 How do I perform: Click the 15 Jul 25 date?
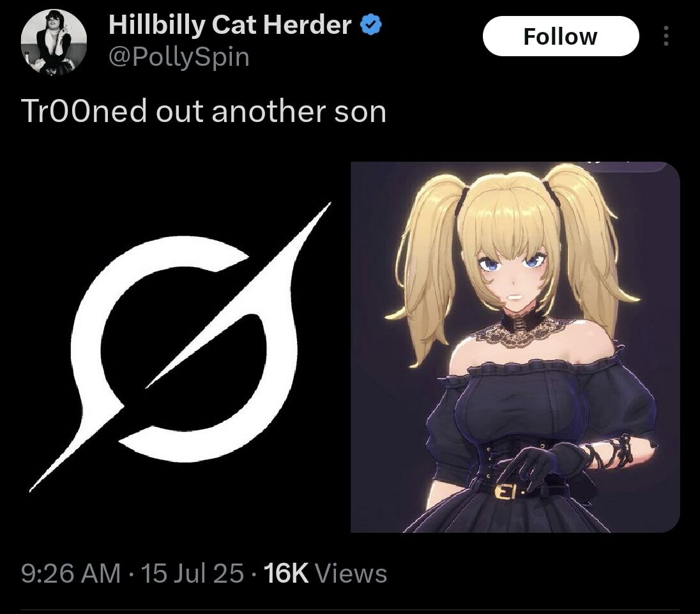[x=192, y=573]
